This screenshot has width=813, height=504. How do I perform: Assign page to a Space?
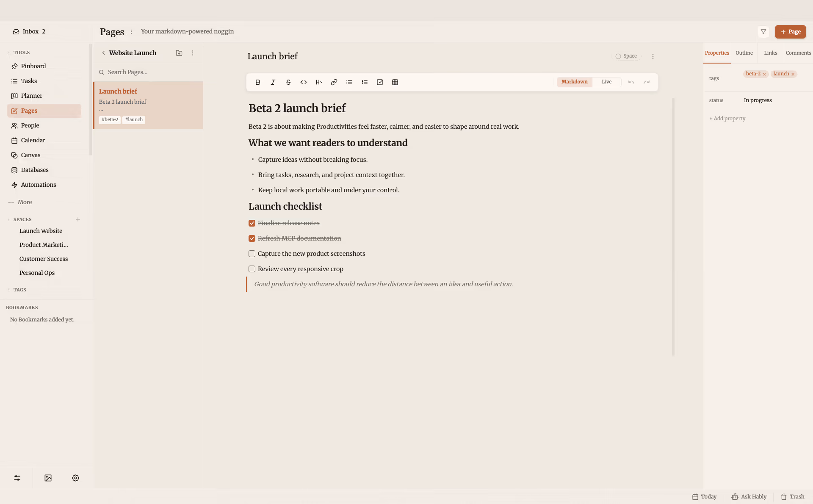pos(626,56)
